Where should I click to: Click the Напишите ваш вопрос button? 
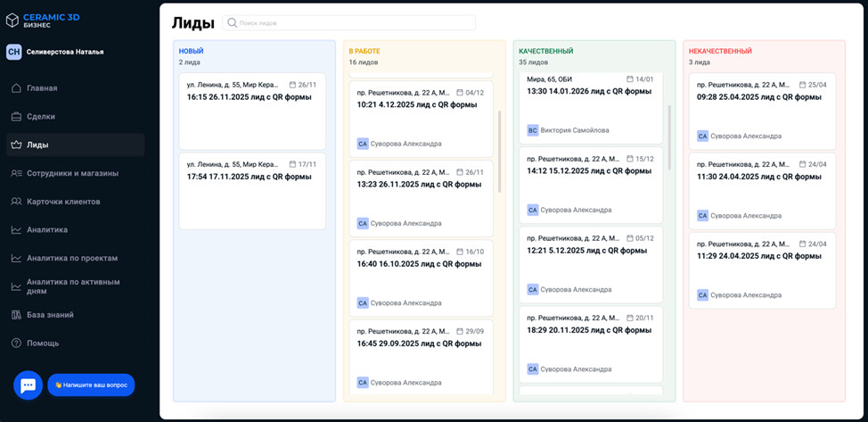click(x=91, y=385)
